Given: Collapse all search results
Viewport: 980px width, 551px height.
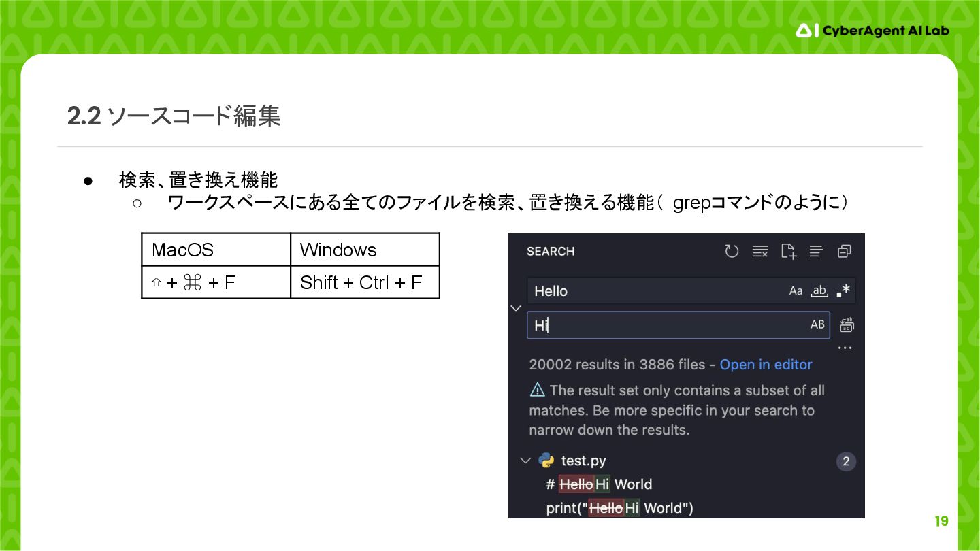Looking at the screenshot, I should point(845,252).
